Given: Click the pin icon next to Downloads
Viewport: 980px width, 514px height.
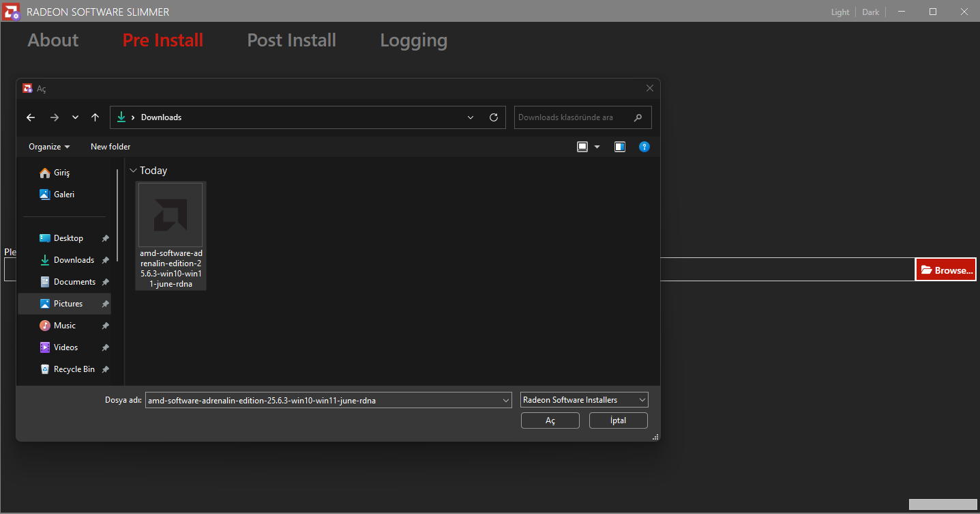Looking at the screenshot, I should [x=105, y=260].
